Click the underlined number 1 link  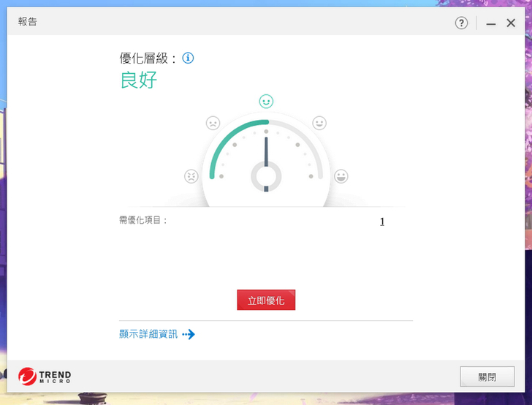click(x=381, y=222)
